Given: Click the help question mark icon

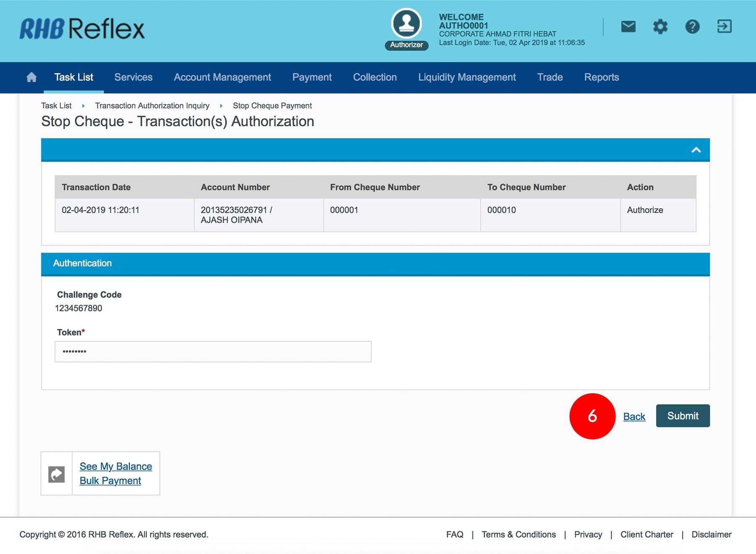Looking at the screenshot, I should (x=692, y=27).
